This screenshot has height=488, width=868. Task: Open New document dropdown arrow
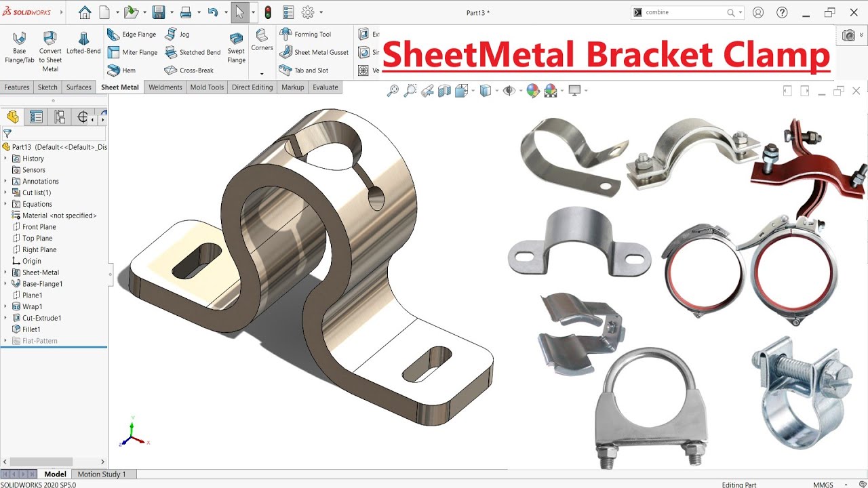(x=117, y=12)
